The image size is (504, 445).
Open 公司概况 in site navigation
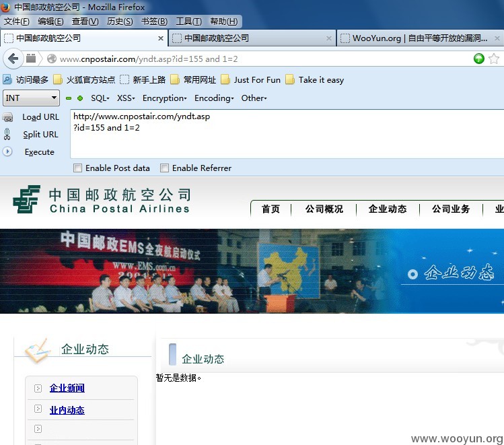[324, 209]
